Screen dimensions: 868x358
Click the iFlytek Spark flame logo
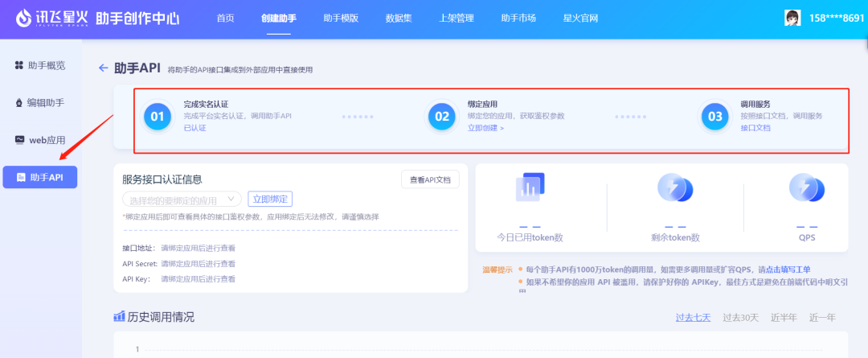point(24,19)
